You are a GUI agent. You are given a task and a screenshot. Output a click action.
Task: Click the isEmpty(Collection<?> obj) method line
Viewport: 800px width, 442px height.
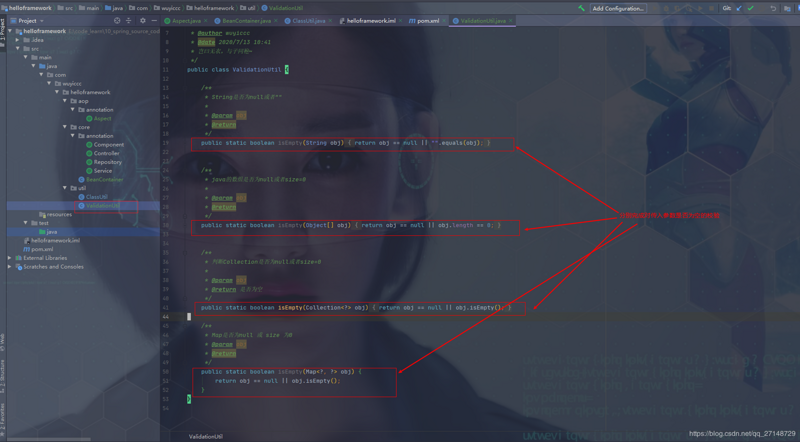coord(356,308)
